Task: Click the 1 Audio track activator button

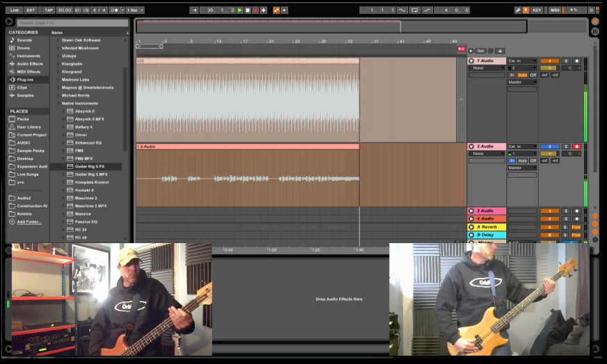Action: coord(550,61)
